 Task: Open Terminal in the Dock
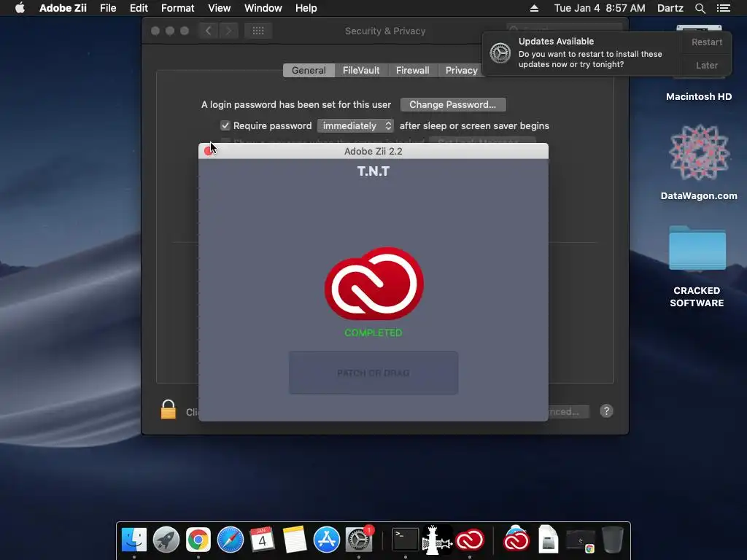(405, 540)
